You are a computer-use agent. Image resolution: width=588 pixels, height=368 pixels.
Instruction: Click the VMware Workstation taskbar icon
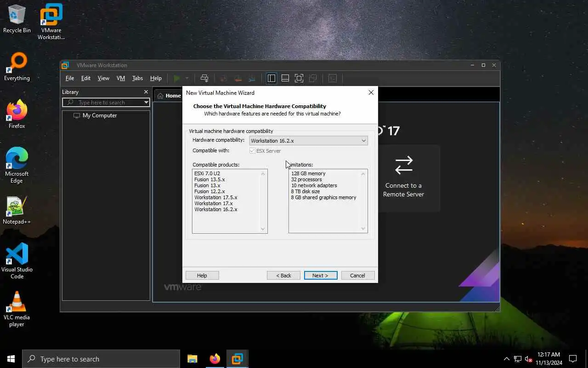click(x=237, y=359)
